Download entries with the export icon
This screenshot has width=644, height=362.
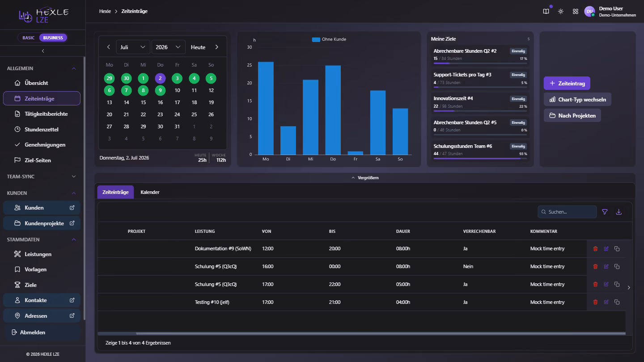(619, 212)
